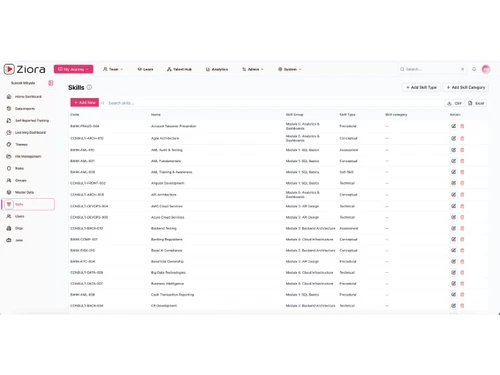Expand the Admin menu
The width and height of the screenshot is (500, 375).
coord(253,69)
